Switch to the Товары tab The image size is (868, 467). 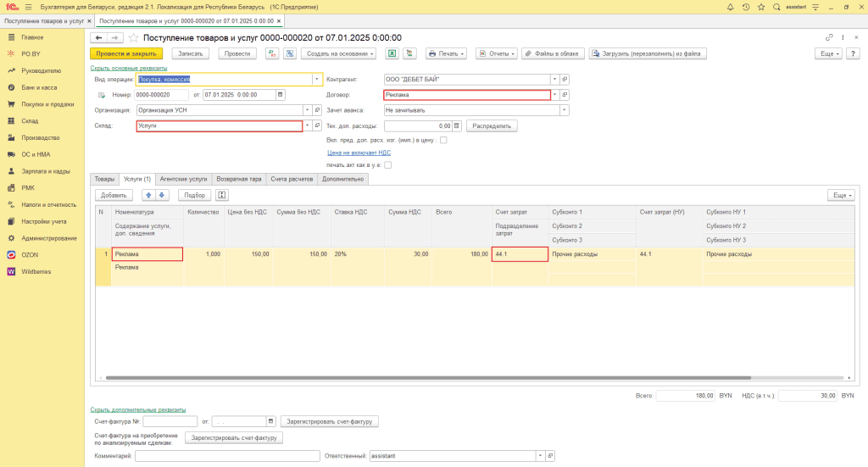pyautogui.click(x=104, y=180)
